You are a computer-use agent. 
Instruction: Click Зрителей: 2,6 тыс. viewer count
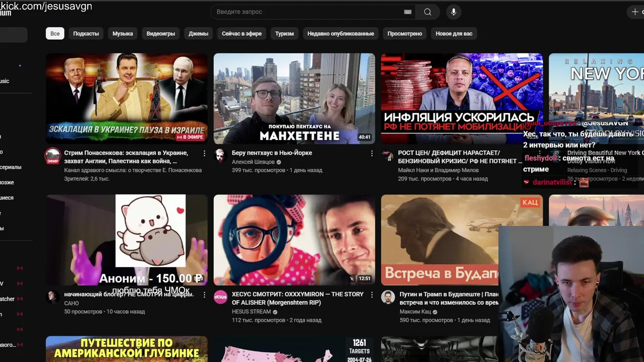pos(87,178)
